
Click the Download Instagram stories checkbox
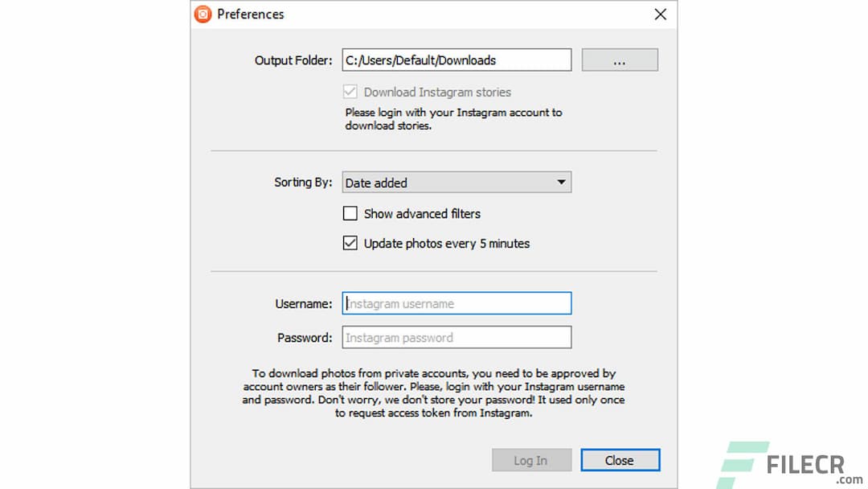350,92
